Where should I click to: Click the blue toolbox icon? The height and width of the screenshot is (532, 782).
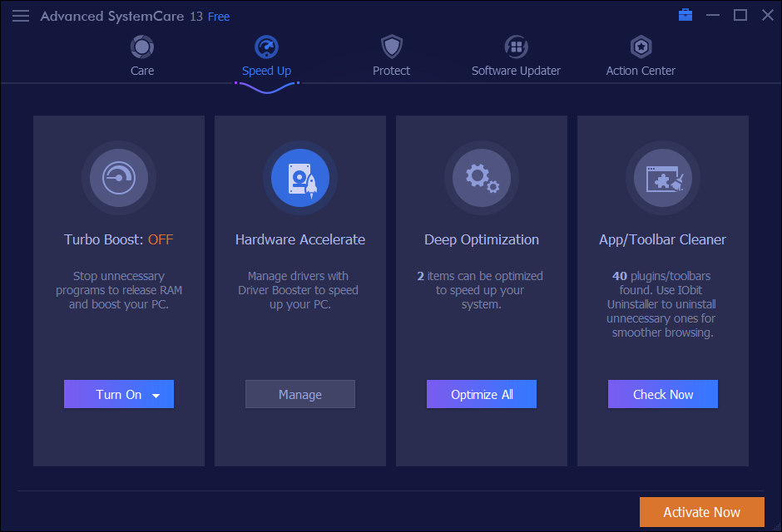[x=685, y=15]
